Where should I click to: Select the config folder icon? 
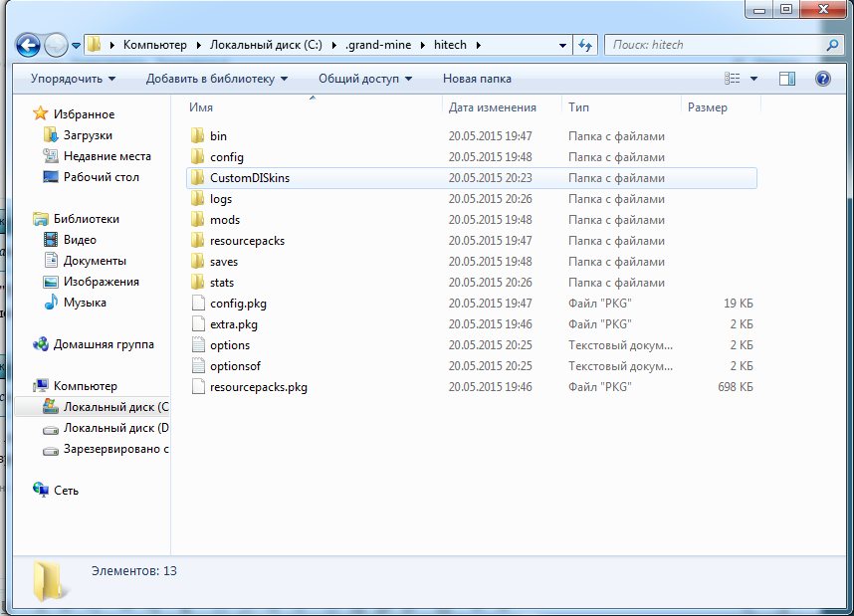198,157
